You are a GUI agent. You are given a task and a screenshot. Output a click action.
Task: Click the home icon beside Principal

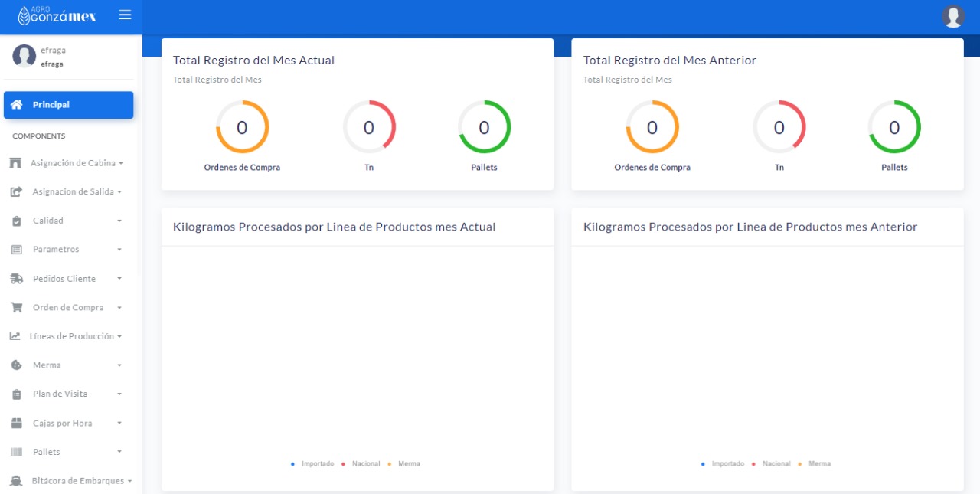click(x=16, y=105)
